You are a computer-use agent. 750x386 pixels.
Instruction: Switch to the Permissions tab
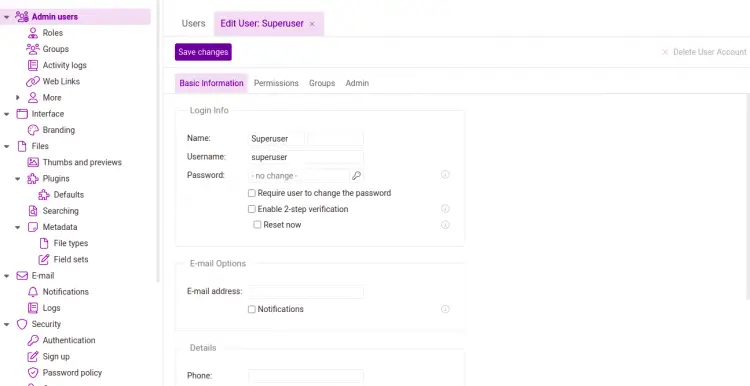click(x=276, y=83)
